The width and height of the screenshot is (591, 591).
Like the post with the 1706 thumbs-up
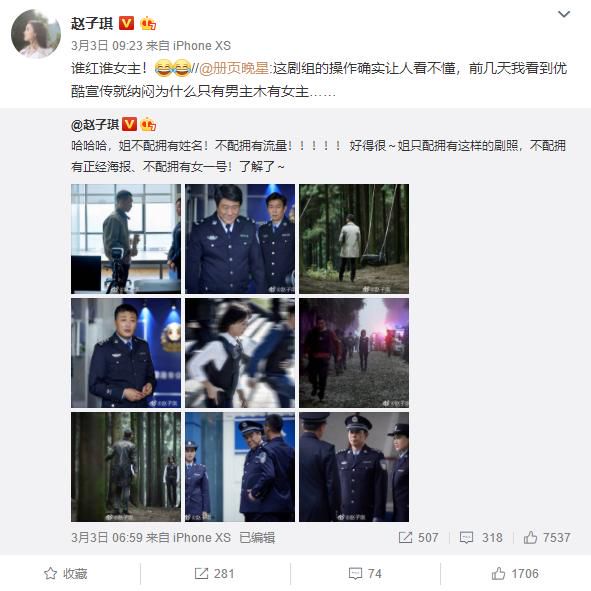coord(498,574)
